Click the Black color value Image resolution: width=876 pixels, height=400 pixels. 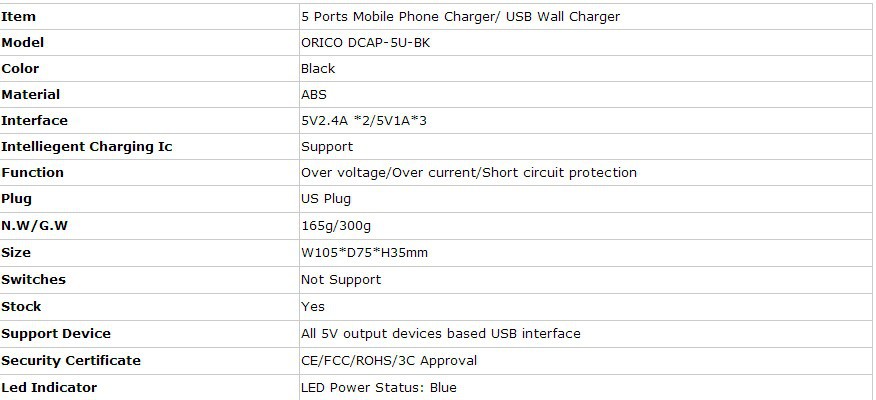(x=318, y=69)
